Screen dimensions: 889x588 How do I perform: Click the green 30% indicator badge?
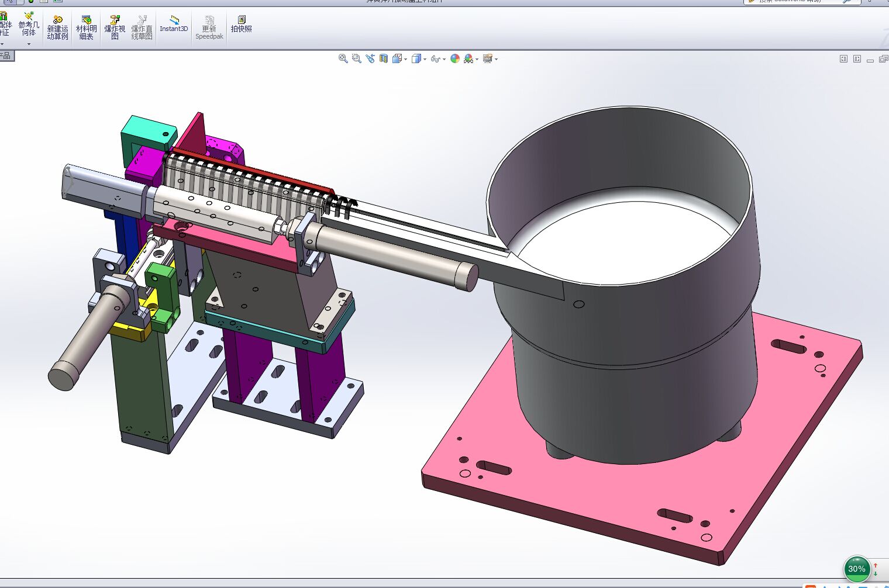point(856,569)
